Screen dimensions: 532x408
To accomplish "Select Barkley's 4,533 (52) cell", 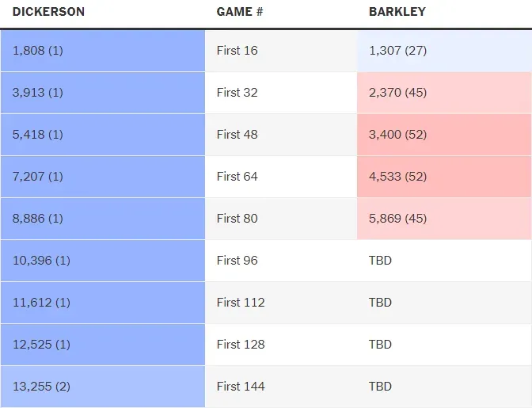I will [x=397, y=177].
